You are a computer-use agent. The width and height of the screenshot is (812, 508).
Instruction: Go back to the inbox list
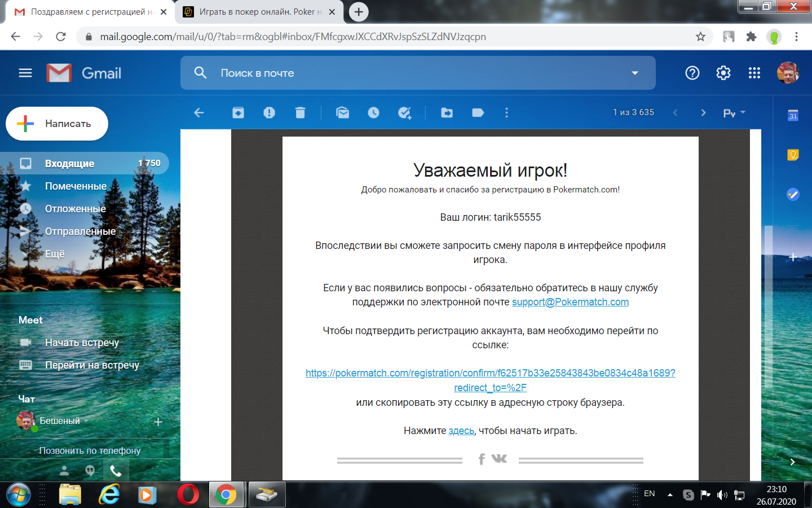tap(199, 113)
